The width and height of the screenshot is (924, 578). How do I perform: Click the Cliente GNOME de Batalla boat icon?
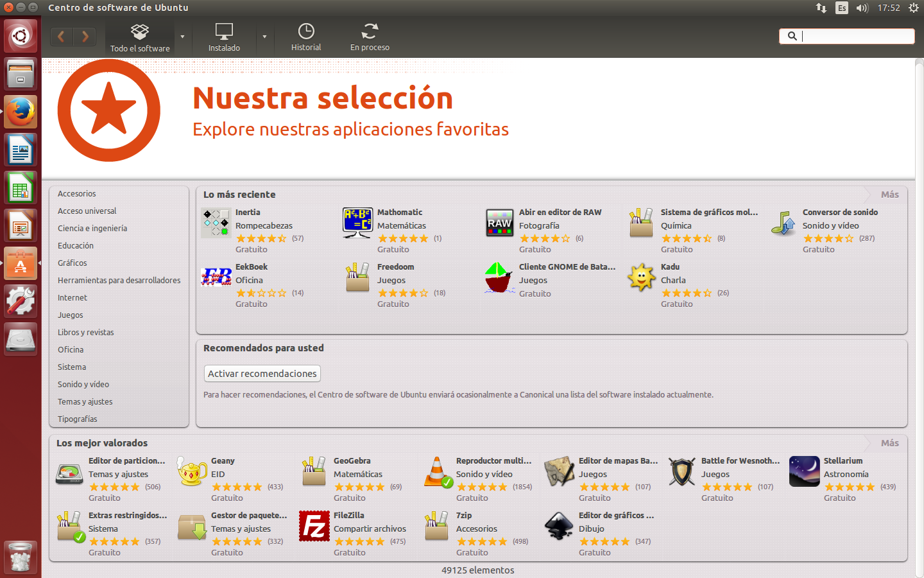point(500,277)
